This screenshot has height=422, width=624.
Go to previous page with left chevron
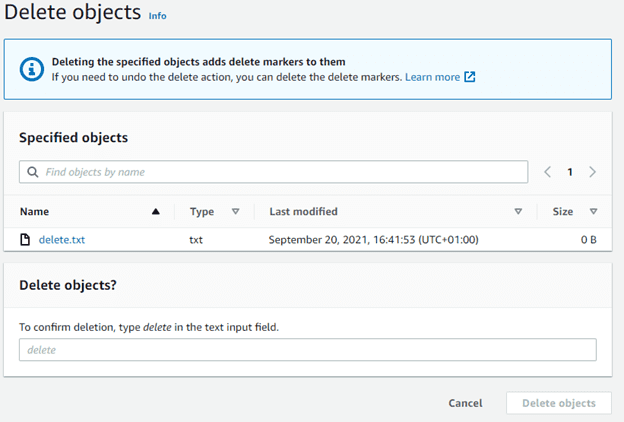click(547, 172)
